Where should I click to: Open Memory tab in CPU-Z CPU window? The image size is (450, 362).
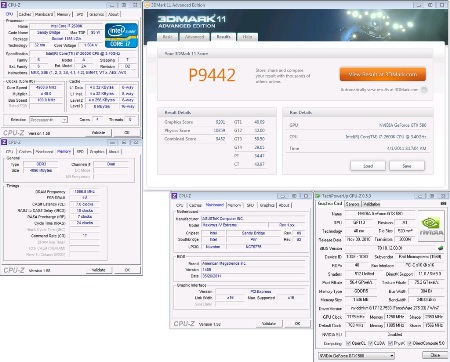click(x=63, y=14)
